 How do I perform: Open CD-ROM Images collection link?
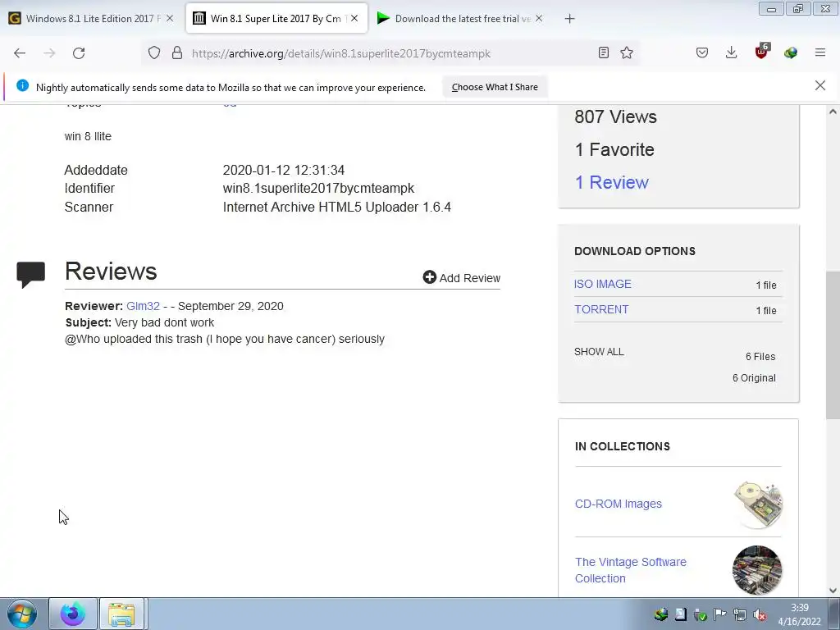pyautogui.click(x=619, y=504)
